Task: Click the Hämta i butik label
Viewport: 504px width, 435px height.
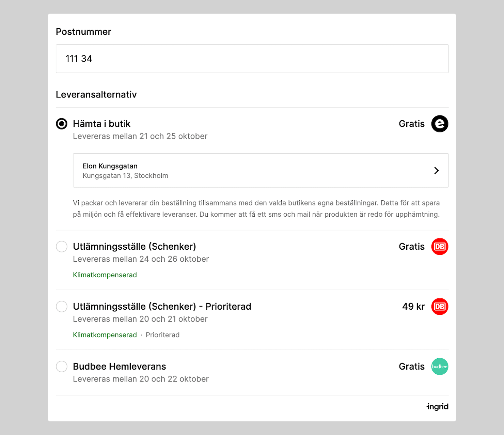Action: (x=102, y=124)
